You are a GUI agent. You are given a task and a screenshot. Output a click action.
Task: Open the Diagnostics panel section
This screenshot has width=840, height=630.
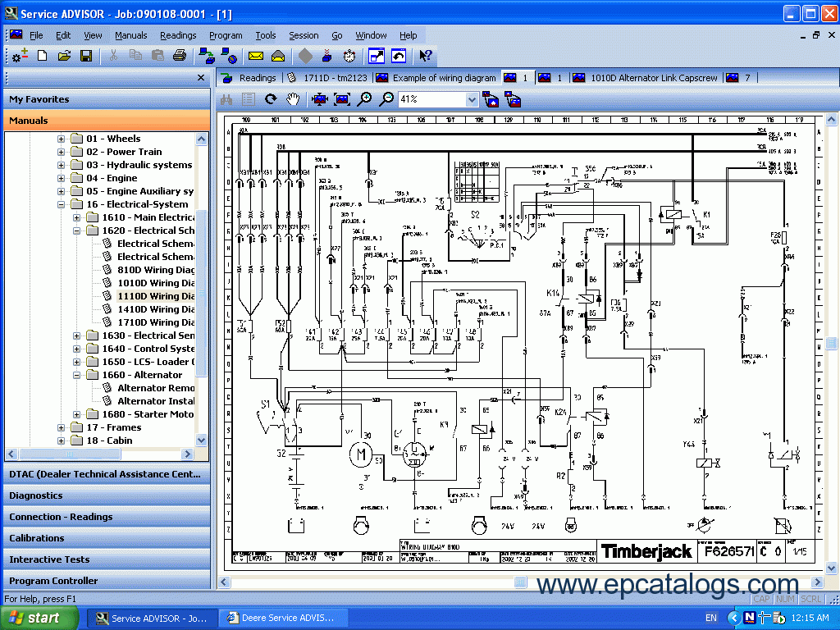107,495
